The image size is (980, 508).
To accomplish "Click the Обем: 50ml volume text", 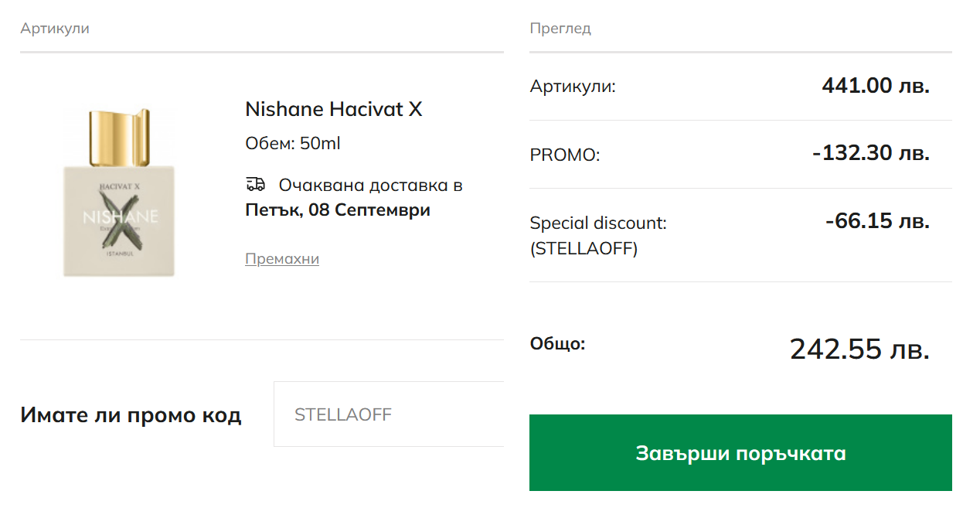I will coord(293,144).
